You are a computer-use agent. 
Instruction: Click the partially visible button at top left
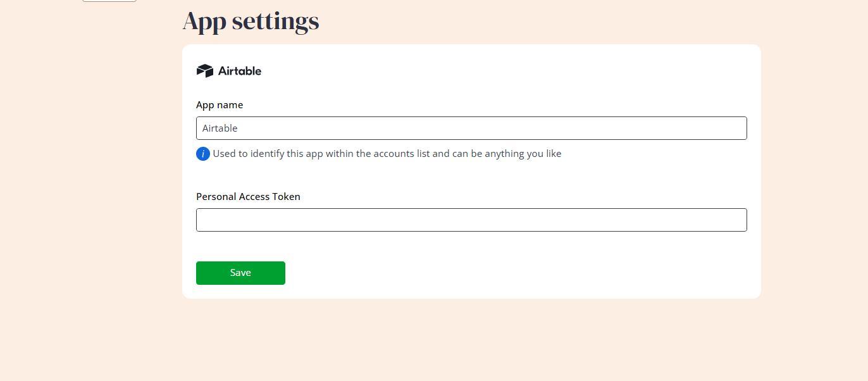(109, 1)
